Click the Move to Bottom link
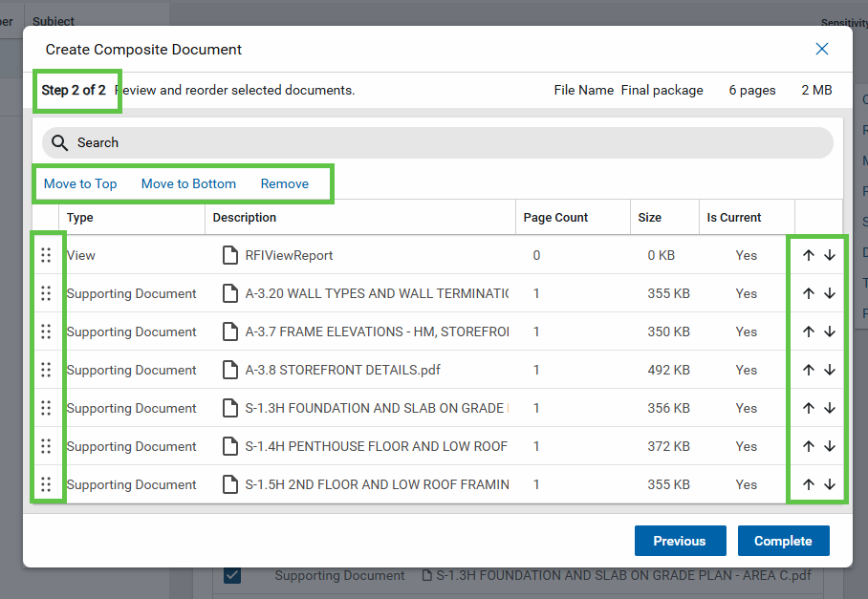This screenshot has height=599, width=868. pos(188,183)
